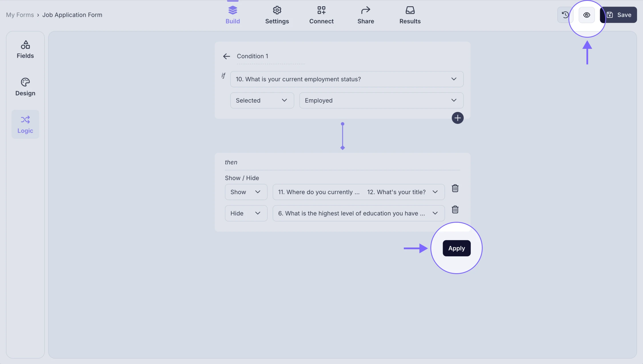Go back to My Forms
643x364 pixels.
19,15
